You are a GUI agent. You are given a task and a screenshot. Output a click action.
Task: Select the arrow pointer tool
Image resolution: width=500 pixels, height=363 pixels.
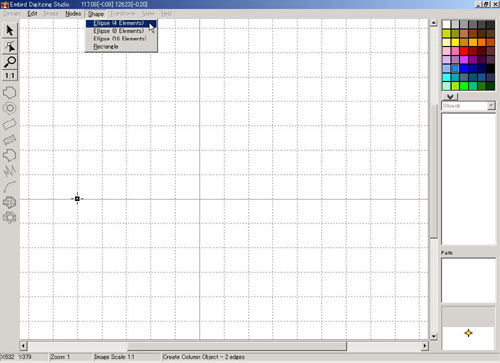10,30
